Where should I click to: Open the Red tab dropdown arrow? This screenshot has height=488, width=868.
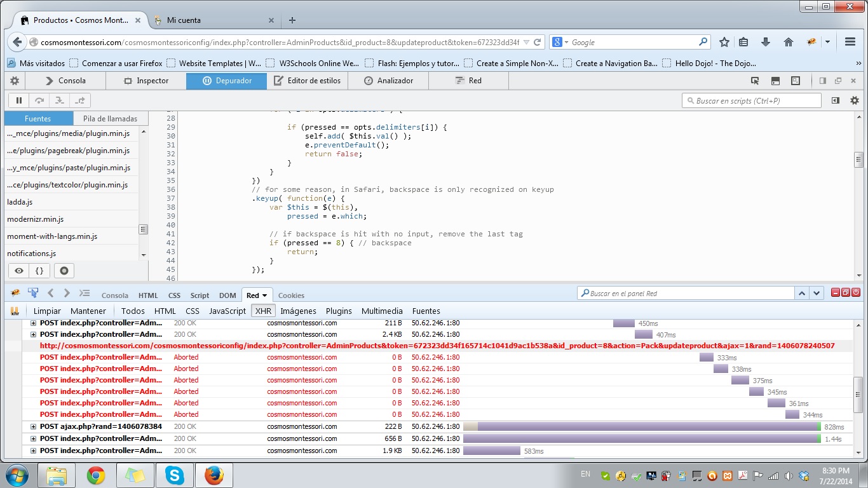pos(264,295)
